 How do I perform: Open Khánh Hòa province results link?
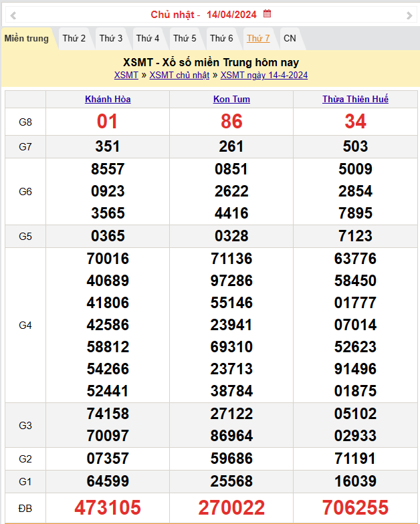tap(108, 100)
